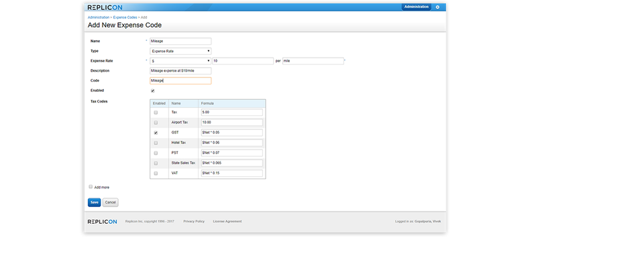
Task: Click the Add New Expense Code heading
Action: [125, 25]
